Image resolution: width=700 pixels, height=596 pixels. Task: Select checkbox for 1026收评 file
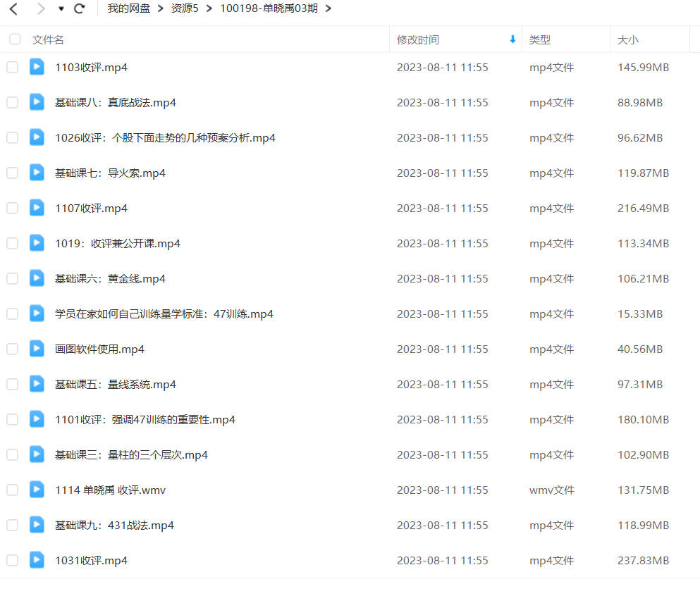(x=13, y=137)
